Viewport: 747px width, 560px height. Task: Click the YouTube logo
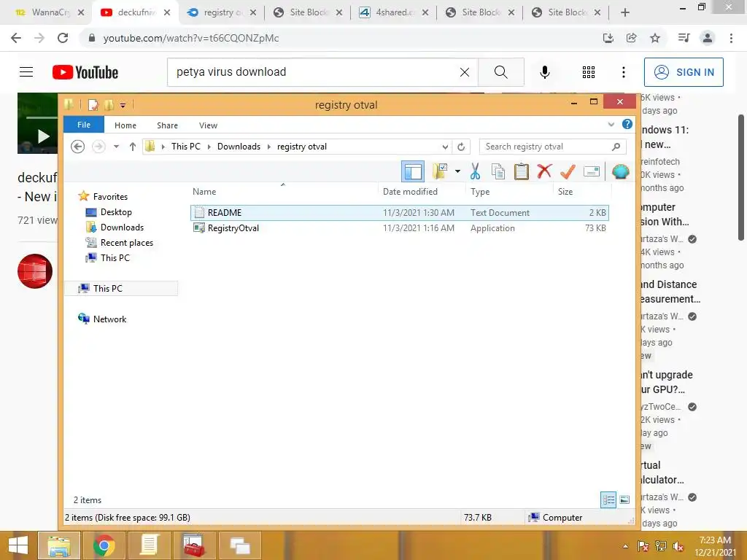(85, 72)
